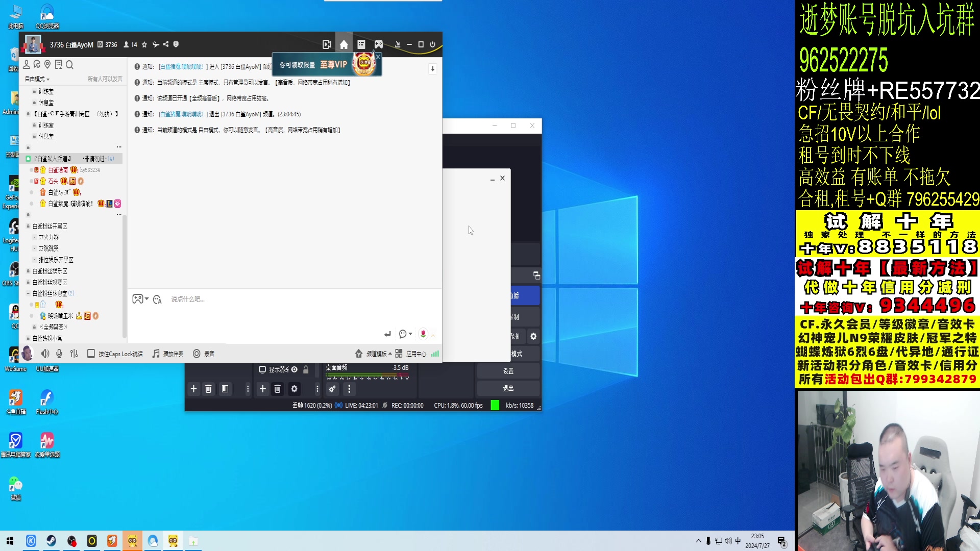Select the 白鲨私人频道 channel row
The image size is (980, 551).
click(72, 159)
